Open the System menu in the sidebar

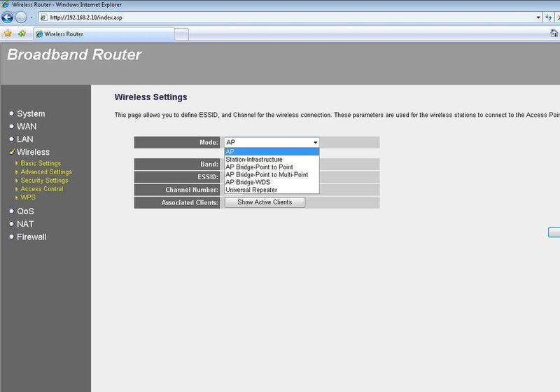31,113
